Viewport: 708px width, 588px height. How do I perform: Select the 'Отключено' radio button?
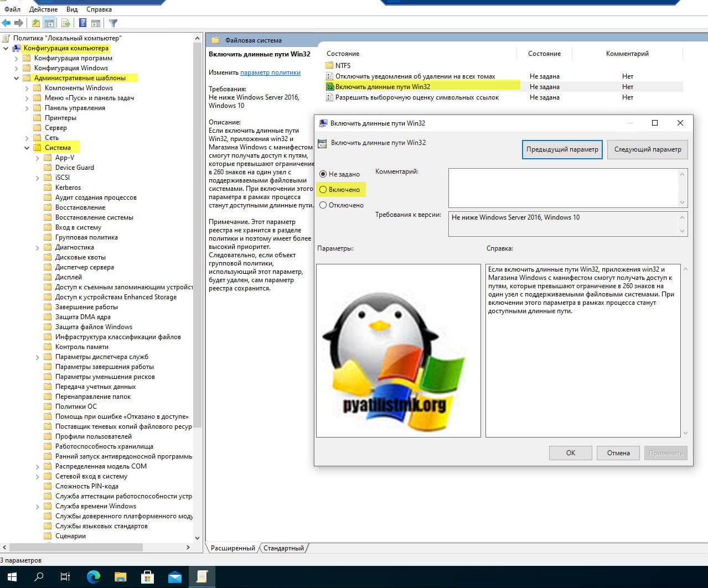[323, 205]
